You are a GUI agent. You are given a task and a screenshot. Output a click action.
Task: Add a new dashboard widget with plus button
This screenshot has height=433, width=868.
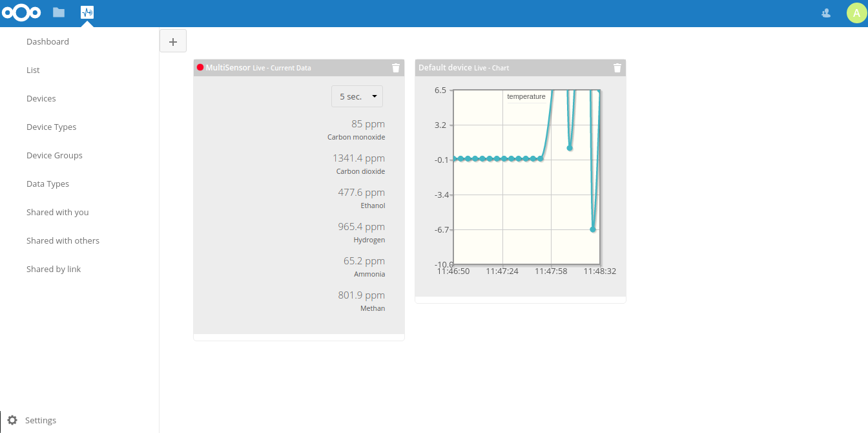[x=173, y=41]
